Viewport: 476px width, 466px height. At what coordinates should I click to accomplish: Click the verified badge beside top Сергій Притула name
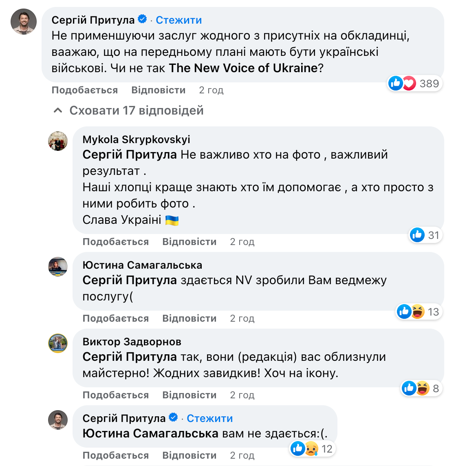pos(142,19)
